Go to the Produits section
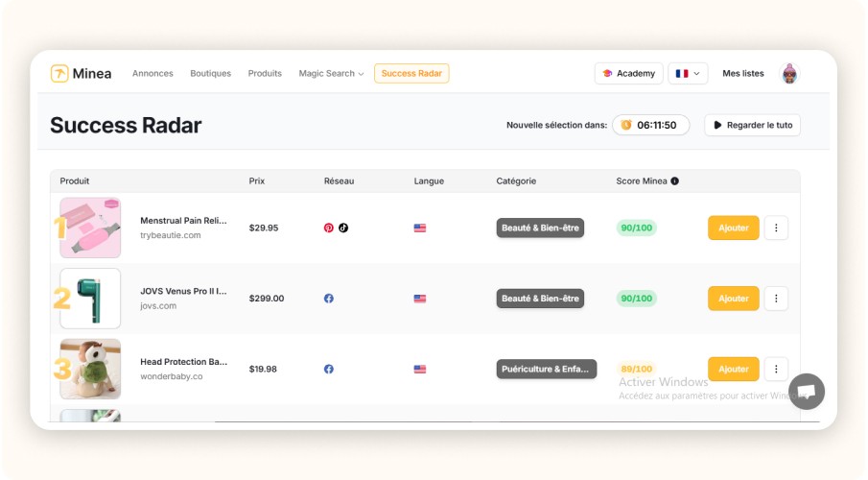 click(265, 73)
